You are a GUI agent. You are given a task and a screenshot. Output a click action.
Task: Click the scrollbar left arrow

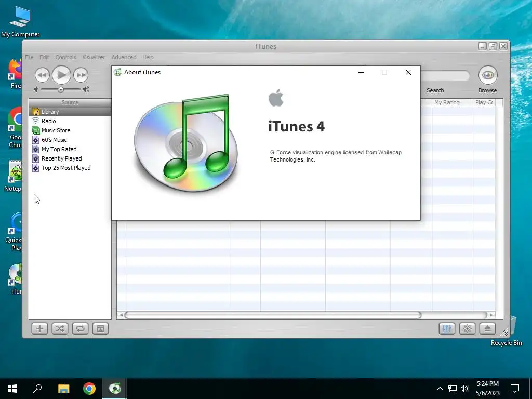(x=121, y=315)
